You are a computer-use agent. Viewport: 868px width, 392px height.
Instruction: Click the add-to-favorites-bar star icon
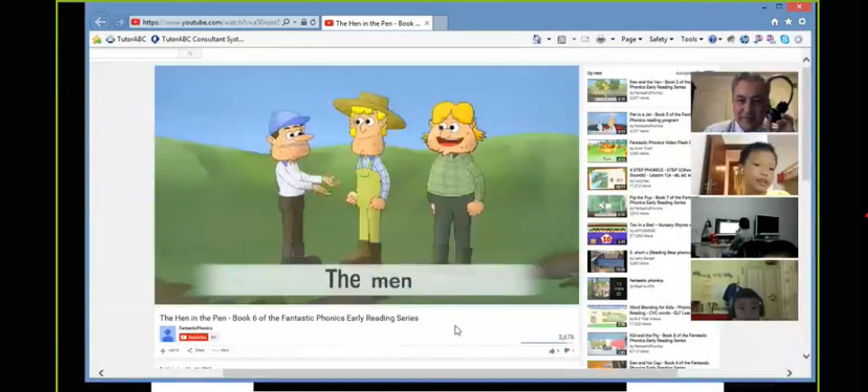click(x=97, y=39)
